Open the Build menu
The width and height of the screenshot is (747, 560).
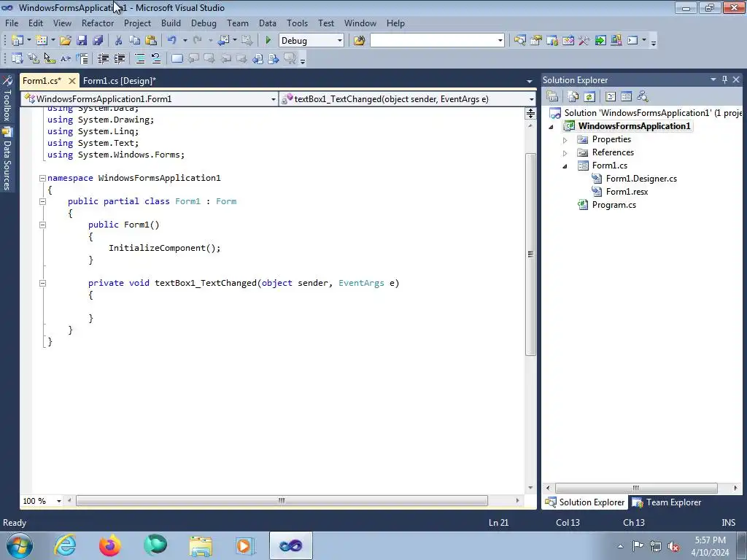click(x=171, y=23)
